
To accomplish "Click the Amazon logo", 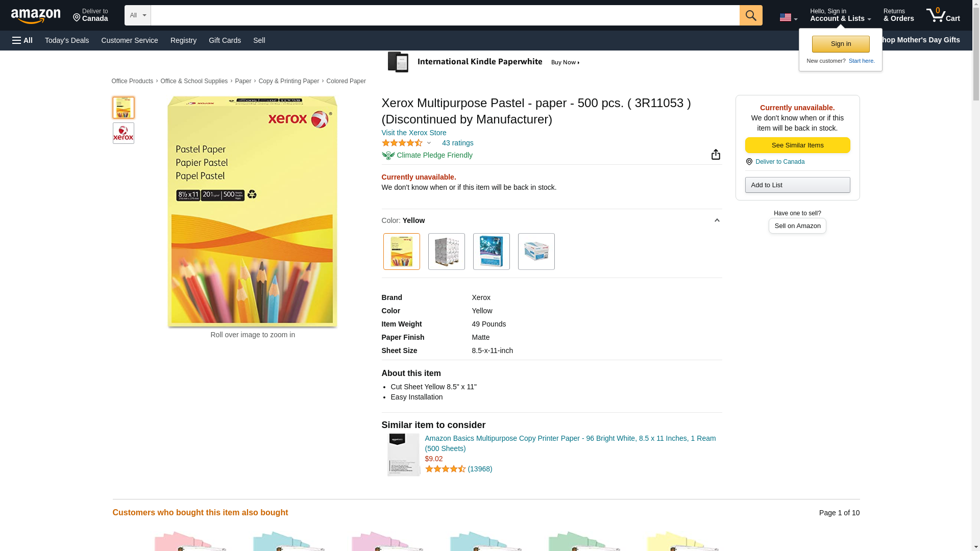I will pyautogui.click(x=36, y=16).
